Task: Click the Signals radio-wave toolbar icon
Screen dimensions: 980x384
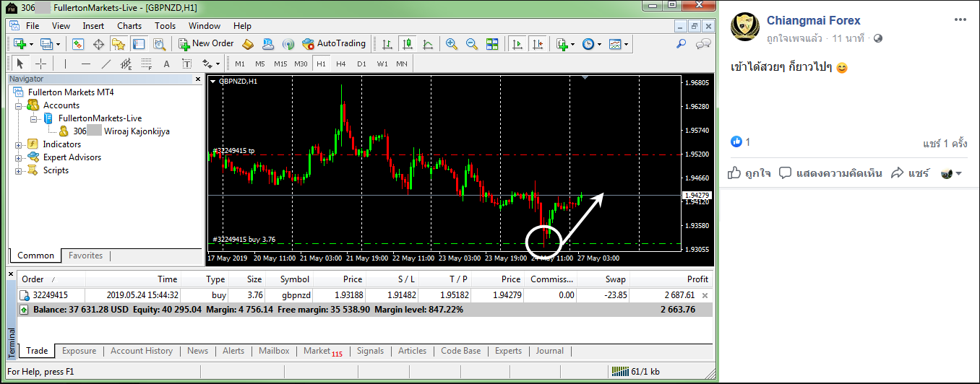Action: click(x=288, y=44)
